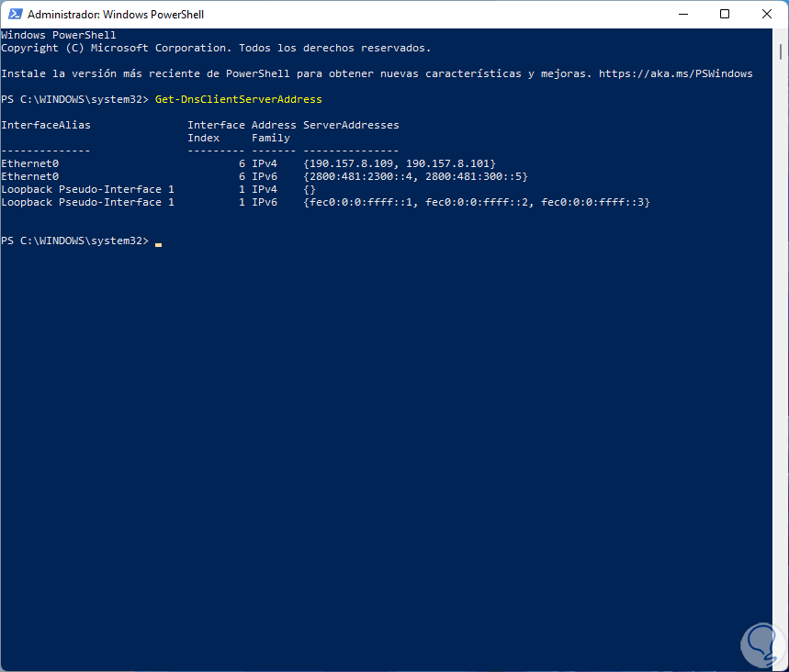Screen dimensions: 789x672
Task: Select the Ethernet0 IPv4 output row
Action: (184, 162)
